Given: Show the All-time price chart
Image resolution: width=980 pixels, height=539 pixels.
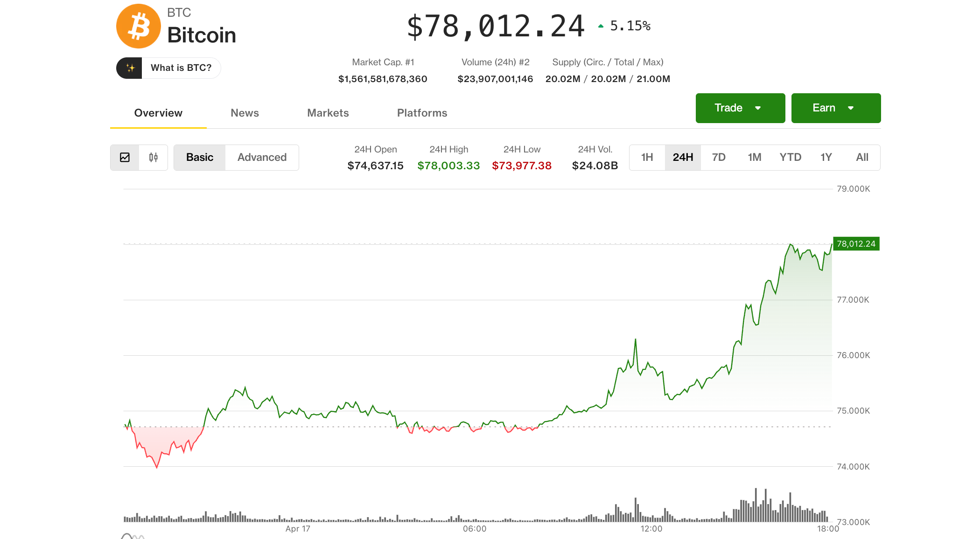Looking at the screenshot, I should pyautogui.click(x=862, y=158).
